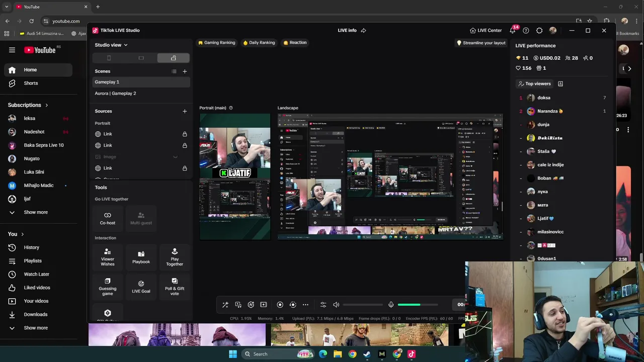Adjust the green microphone volume slider
Screen dimensions: 644x362
point(418,305)
